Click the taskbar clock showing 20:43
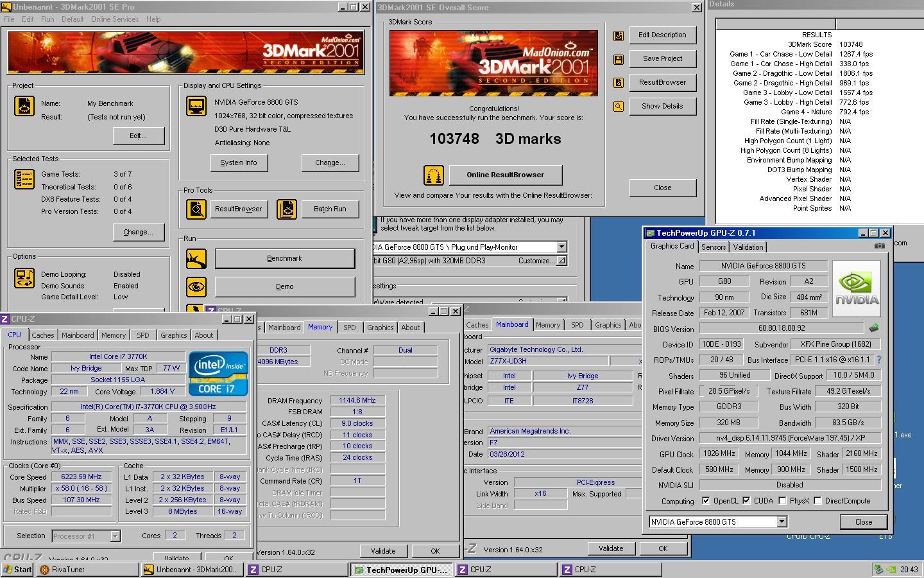Screen dimensions: 924x578 (909, 569)
